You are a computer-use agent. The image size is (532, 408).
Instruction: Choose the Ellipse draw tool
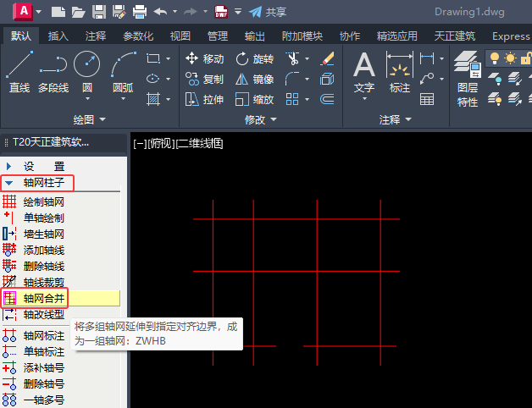pos(152,79)
